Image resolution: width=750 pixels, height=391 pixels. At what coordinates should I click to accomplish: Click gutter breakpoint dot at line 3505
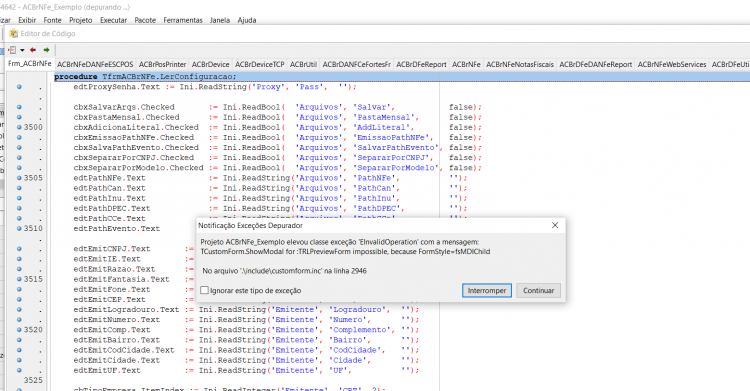19,178
